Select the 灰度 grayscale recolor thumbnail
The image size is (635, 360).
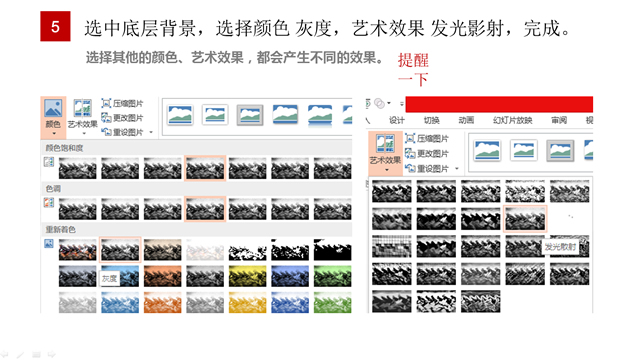pos(120,249)
